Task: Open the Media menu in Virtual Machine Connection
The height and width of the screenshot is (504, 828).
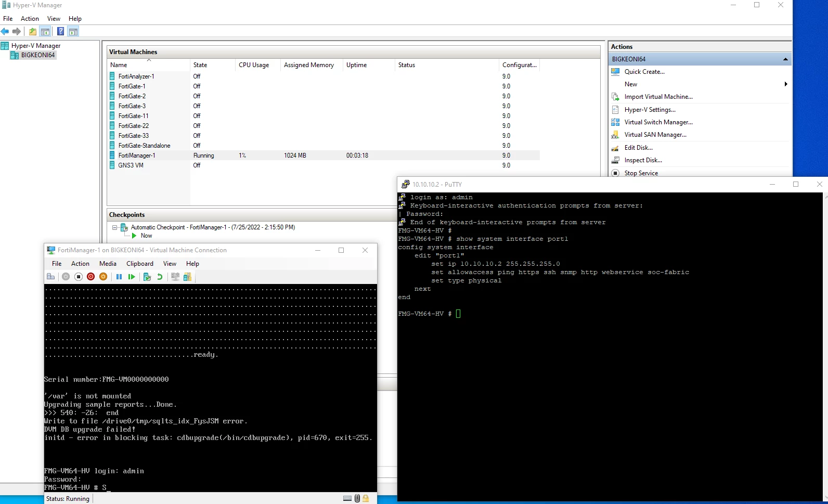Action: pyautogui.click(x=108, y=264)
